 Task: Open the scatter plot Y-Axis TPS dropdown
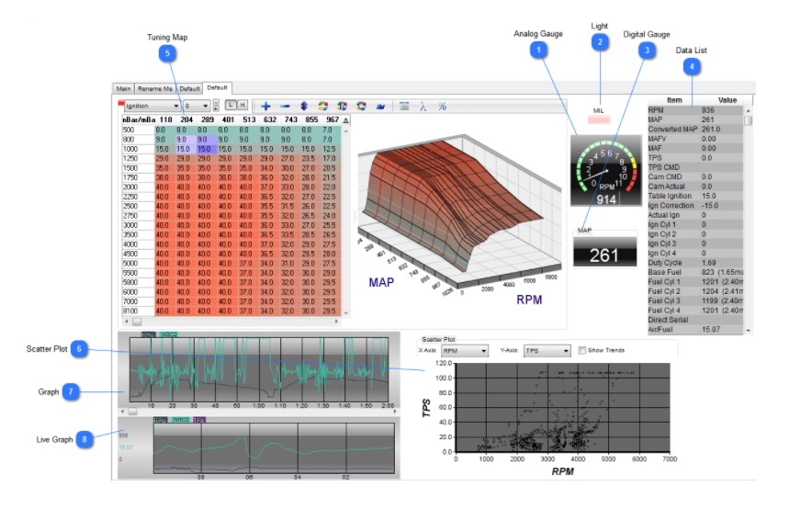547,351
